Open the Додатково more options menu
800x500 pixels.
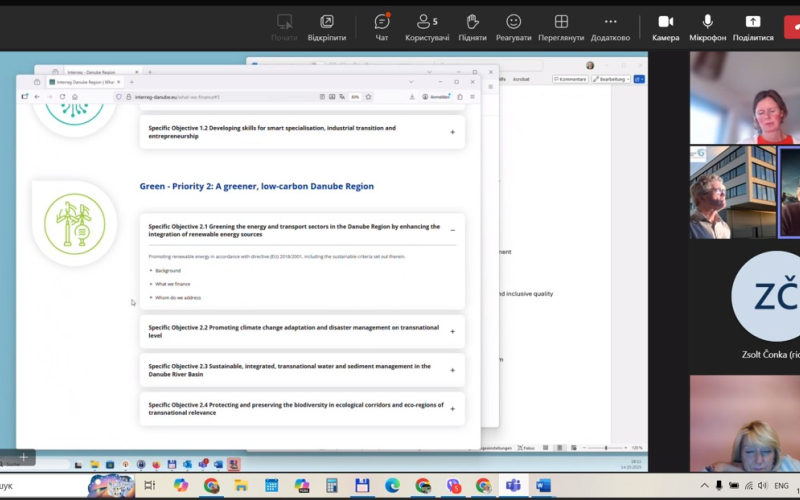(x=610, y=22)
